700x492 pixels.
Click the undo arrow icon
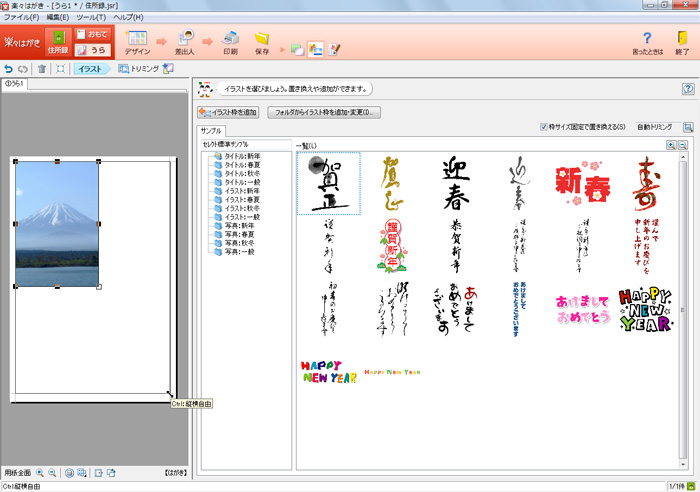(x=9, y=69)
